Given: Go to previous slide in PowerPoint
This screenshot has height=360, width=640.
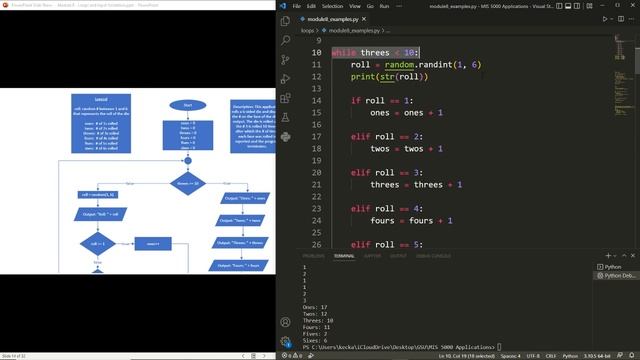Looking at the screenshot, I should pyautogui.click(x=243, y=356).
